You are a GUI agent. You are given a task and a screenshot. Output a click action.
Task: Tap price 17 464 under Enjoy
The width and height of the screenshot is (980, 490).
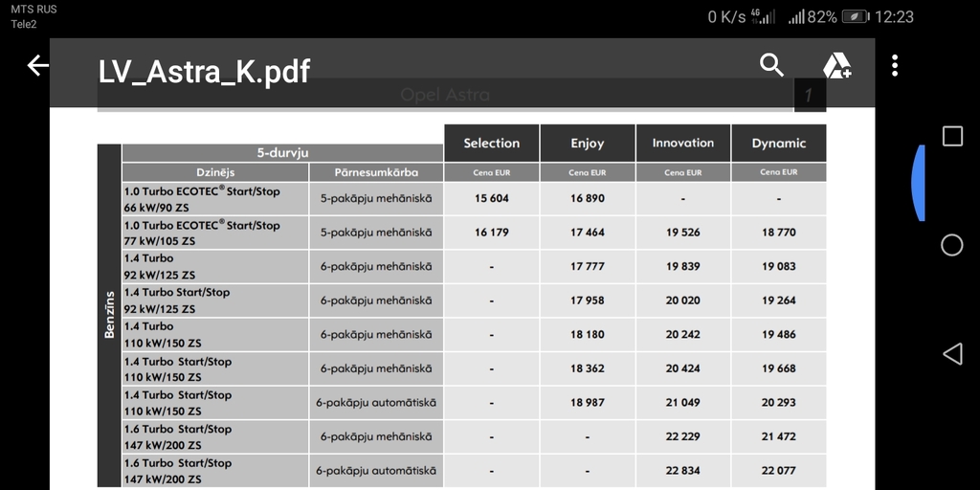[x=588, y=233]
